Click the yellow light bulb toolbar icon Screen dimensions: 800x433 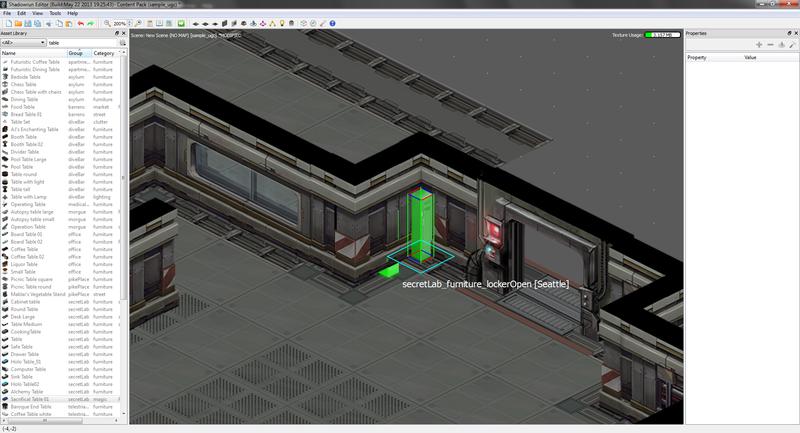[x=282, y=23]
